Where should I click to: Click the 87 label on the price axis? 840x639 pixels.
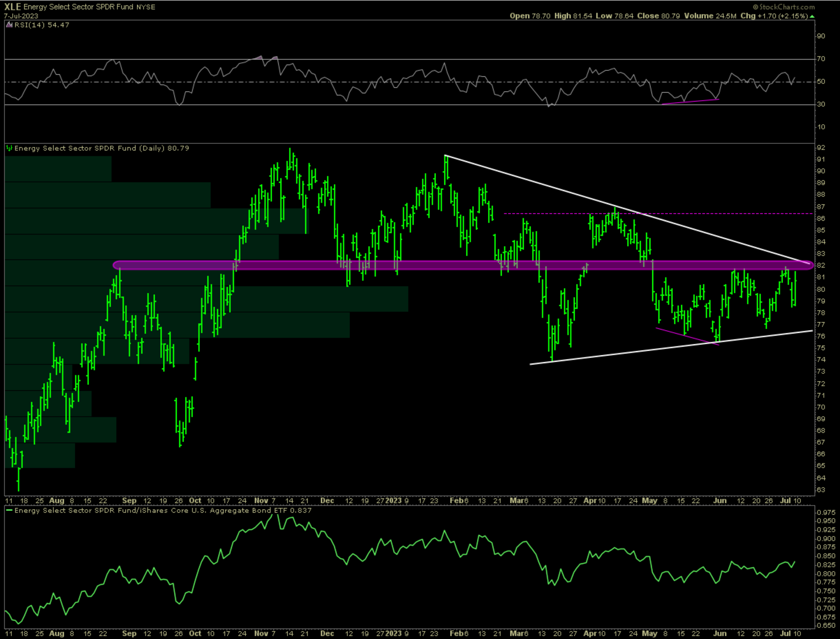tap(821, 207)
